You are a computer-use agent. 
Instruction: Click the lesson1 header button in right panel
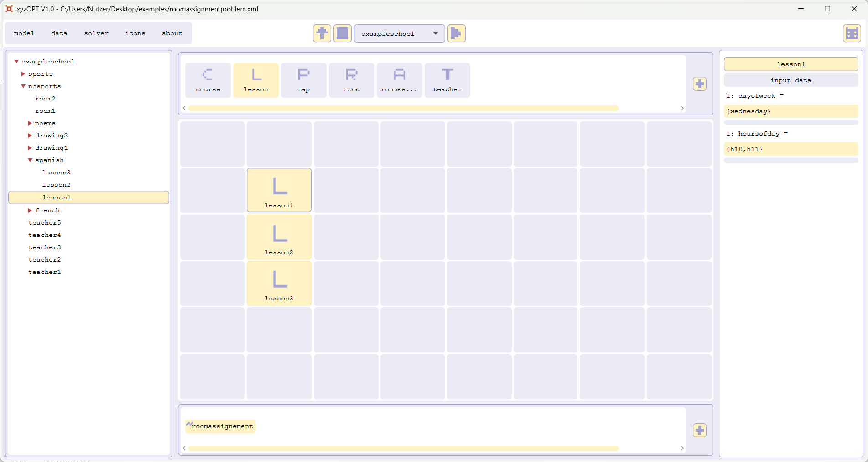pyautogui.click(x=791, y=64)
